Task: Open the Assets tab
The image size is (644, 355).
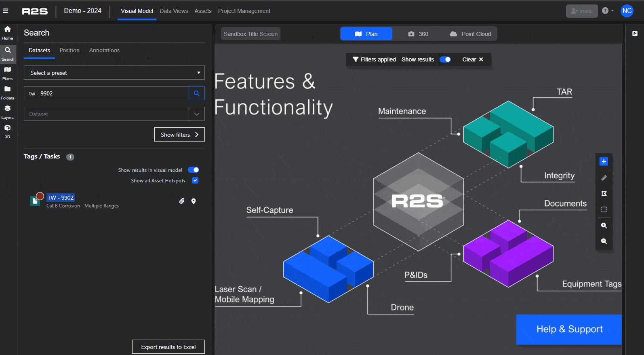Action: pyautogui.click(x=203, y=11)
